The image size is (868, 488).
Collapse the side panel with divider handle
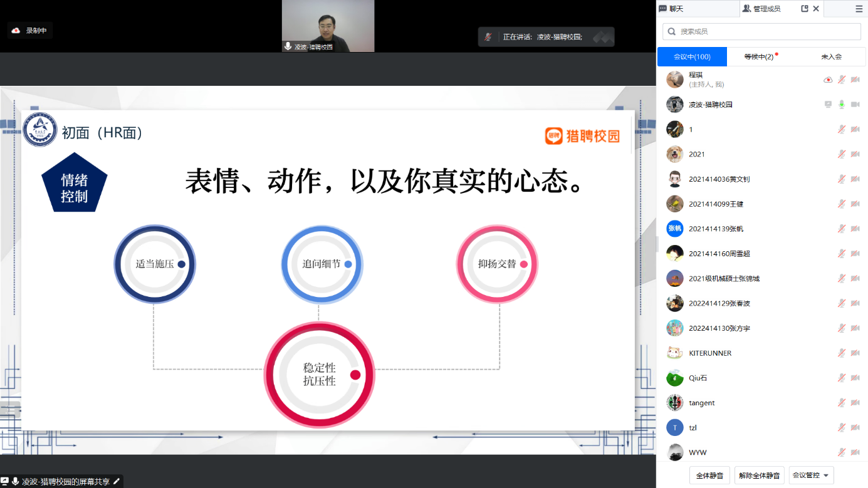(657, 243)
